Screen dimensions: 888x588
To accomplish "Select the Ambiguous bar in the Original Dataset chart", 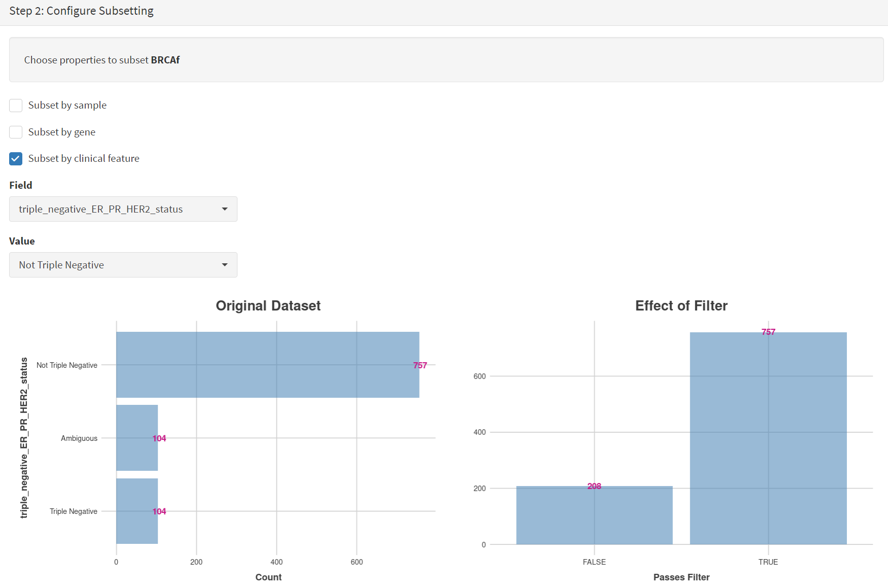I will pos(137,438).
